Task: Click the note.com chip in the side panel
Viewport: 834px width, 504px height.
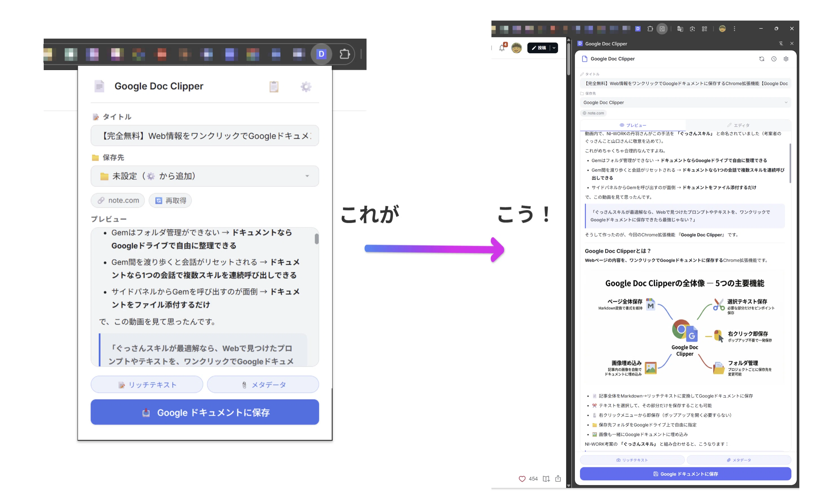Action: click(593, 113)
